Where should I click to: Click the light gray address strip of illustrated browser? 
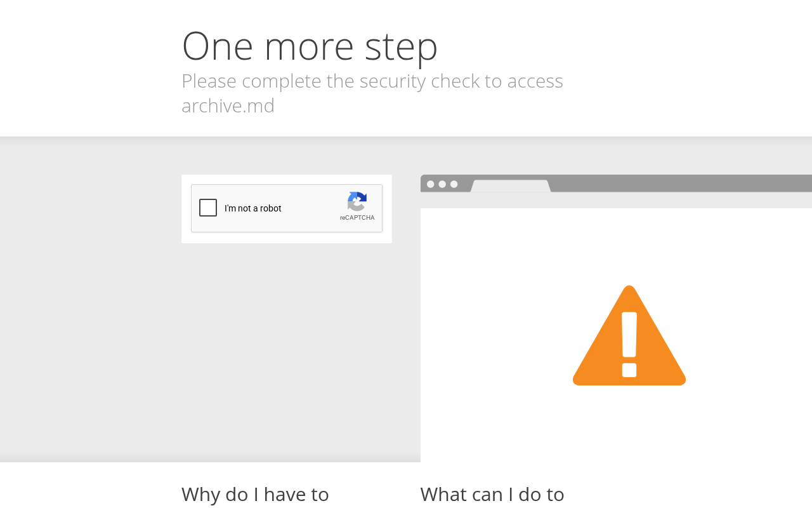616,200
